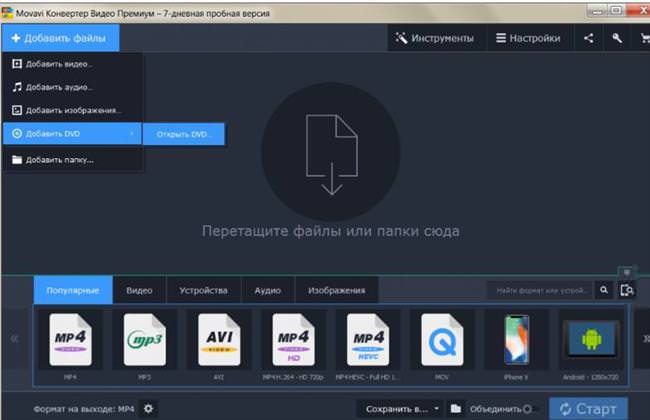Toggle the Объединить merge switch
Image resolution: width=650 pixels, height=420 pixels.
tap(529, 409)
